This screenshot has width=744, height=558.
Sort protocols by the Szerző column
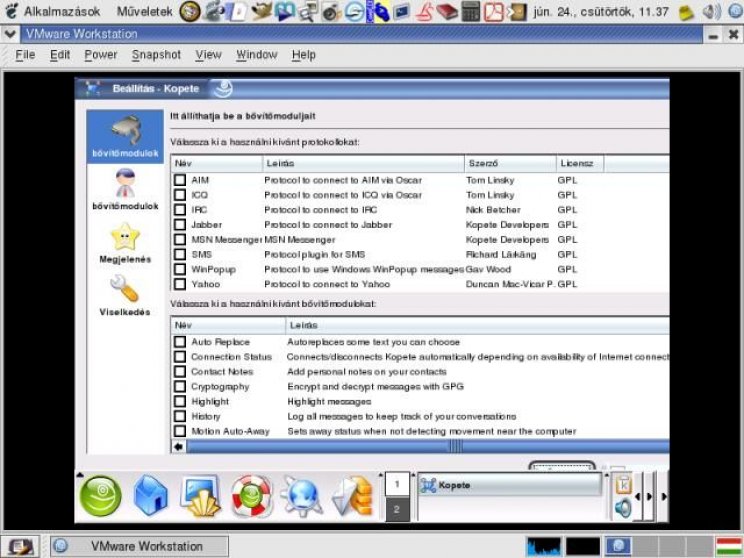tap(510, 164)
